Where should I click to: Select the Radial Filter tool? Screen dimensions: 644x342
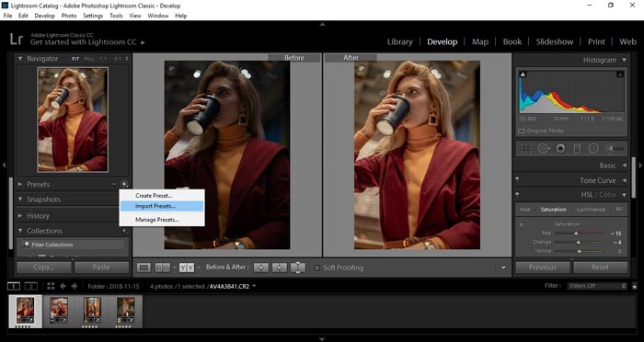593,149
